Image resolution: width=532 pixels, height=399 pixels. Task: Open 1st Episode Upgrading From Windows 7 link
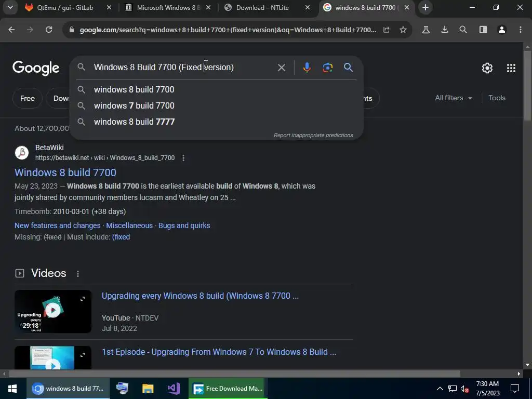(x=219, y=352)
